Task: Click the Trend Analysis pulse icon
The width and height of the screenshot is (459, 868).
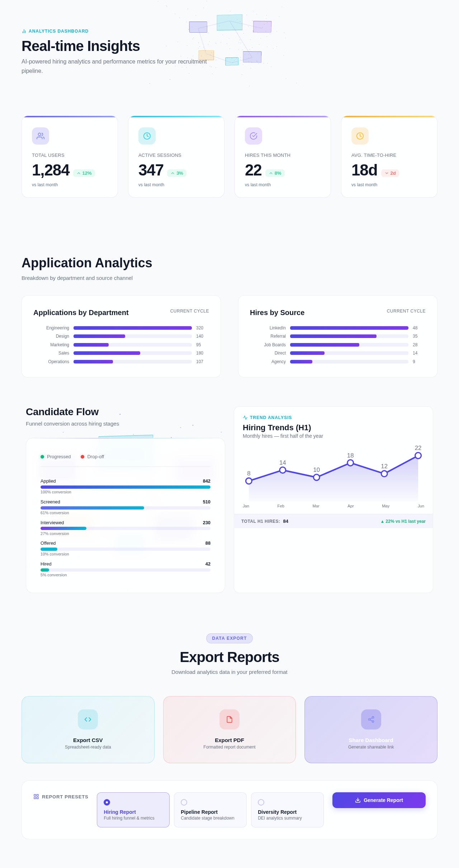Action: pos(245,418)
